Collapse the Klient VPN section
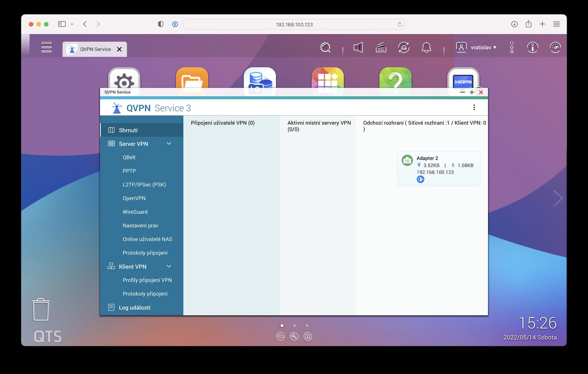Viewport: 588px width, 374px height. pyautogui.click(x=169, y=266)
